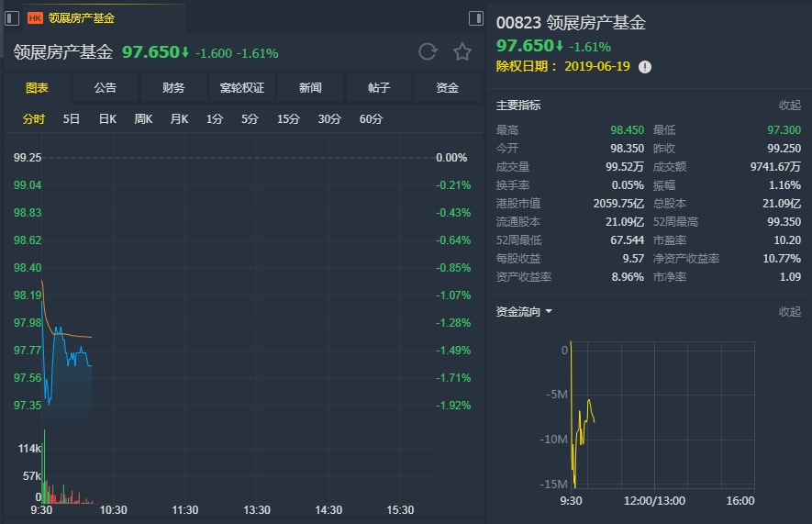This screenshot has height=524, width=812.
Task: Toggle the right panel layout icon
Action: tap(476, 18)
